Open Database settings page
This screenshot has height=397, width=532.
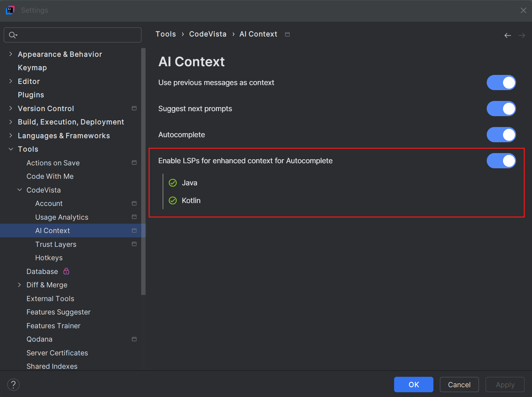tap(42, 271)
